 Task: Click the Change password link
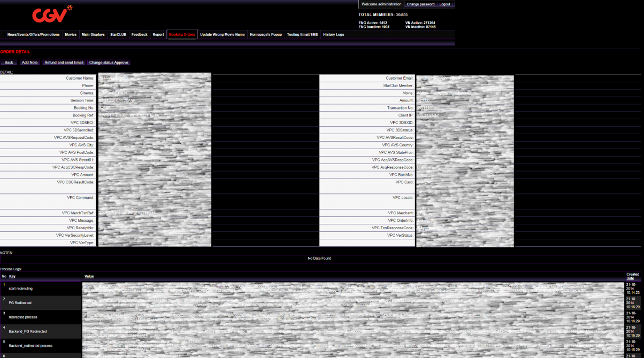(x=420, y=4)
